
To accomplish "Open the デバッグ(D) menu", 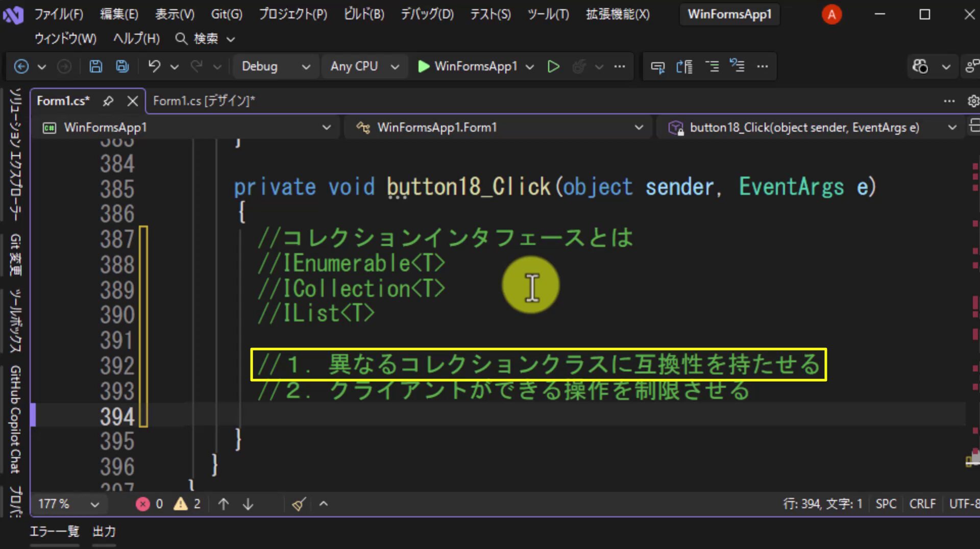I will [x=427, y=14].
